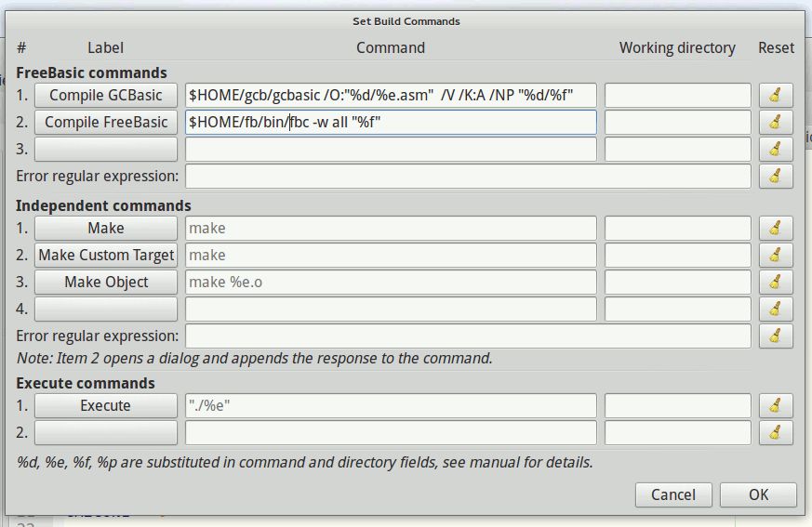Reset the Compile FreeBasic command row
This screenshot has width=812, height=527.
(776, 122)
